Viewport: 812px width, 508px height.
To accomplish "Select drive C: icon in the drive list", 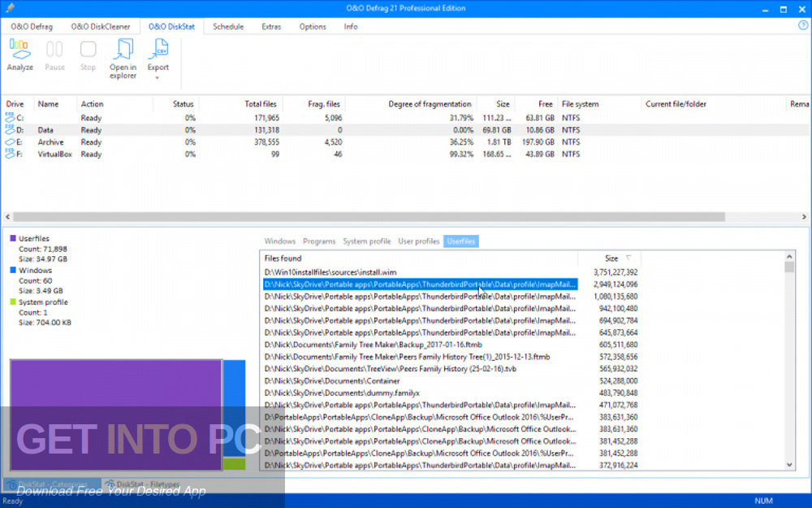I will click(10, 118).
